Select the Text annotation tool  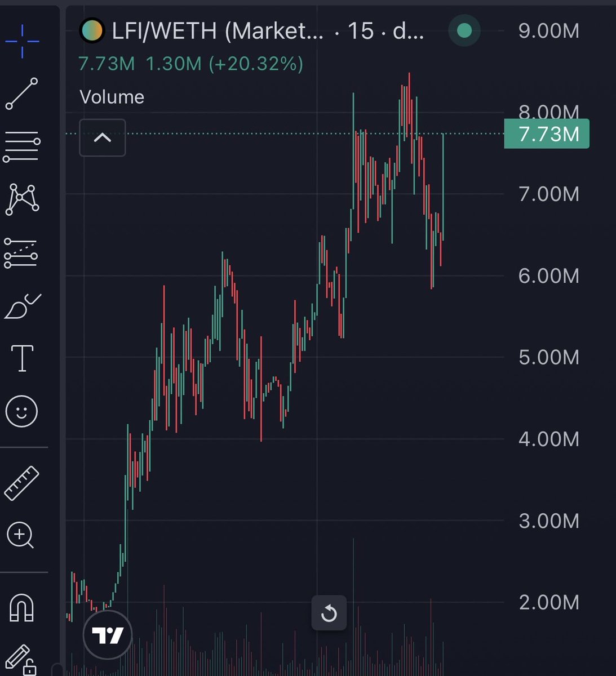point(22,358)
